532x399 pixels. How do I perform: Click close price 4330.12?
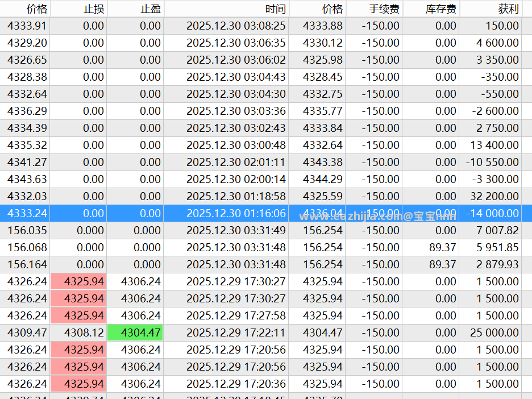[x=323, y=43]
